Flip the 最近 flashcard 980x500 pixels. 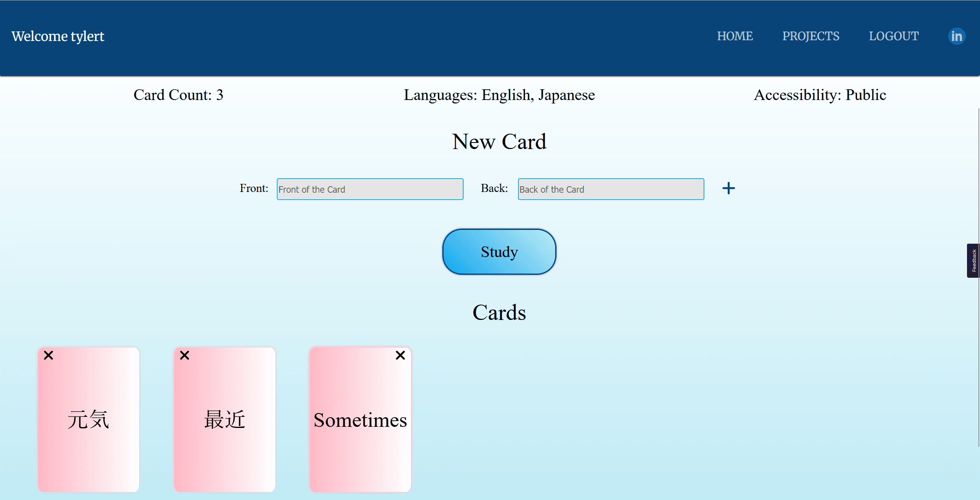(x=224, y=420)
